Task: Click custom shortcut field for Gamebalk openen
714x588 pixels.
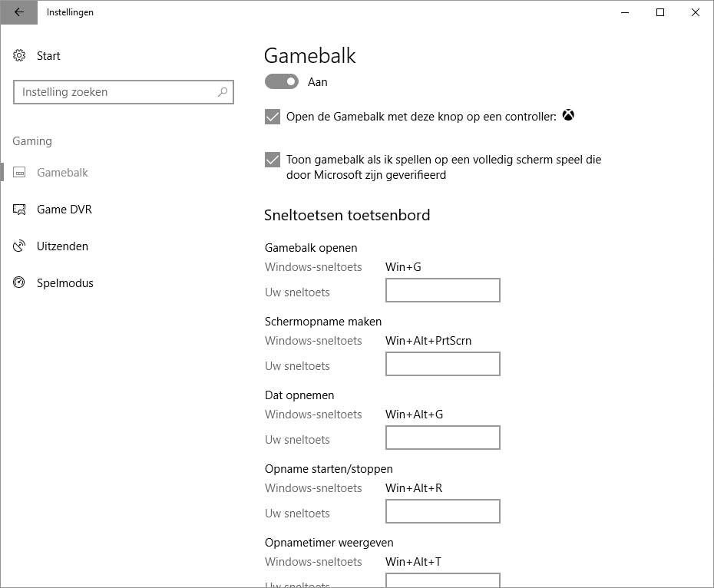Action: click(442, 290)
